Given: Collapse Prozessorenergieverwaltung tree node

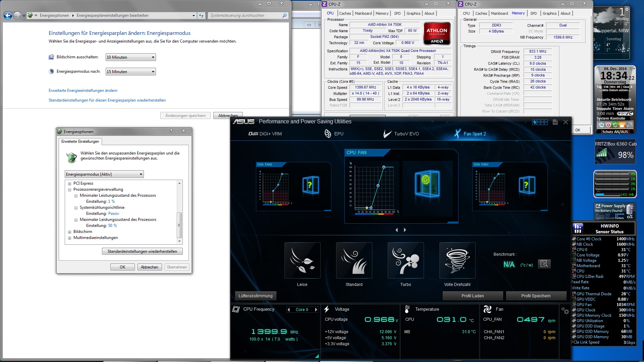Looking at the screenshot, I should point(69,190).
